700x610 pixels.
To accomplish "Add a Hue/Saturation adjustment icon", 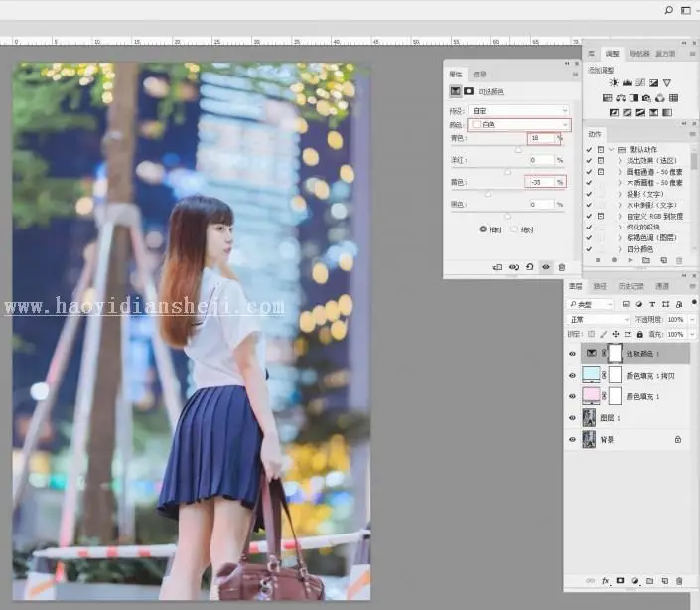I will 607,97.
